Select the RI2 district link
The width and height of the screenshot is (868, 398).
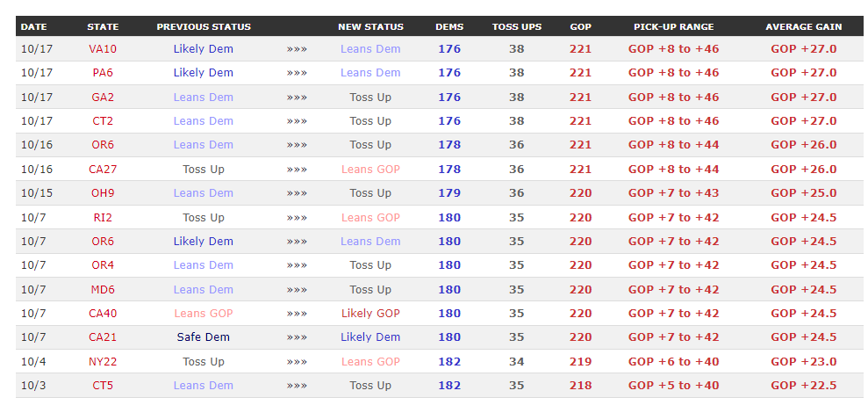point(103,218)
